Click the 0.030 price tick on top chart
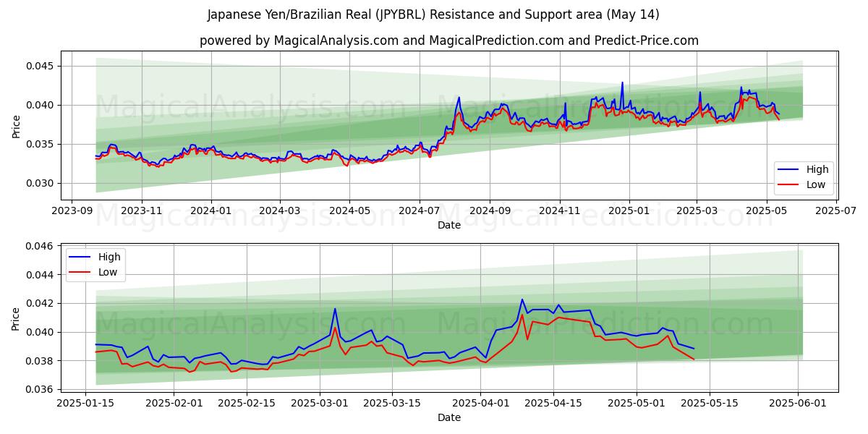 click(x=41, y=184)
